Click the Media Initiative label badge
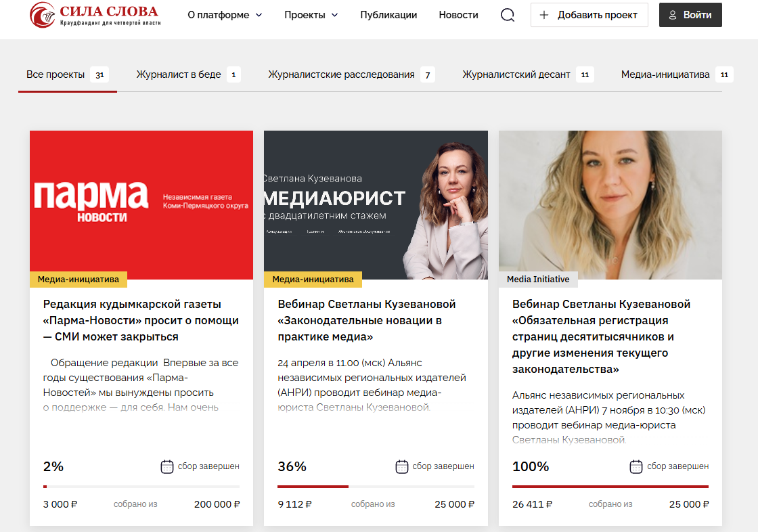758x532 pixels. (x=538, y=279)
